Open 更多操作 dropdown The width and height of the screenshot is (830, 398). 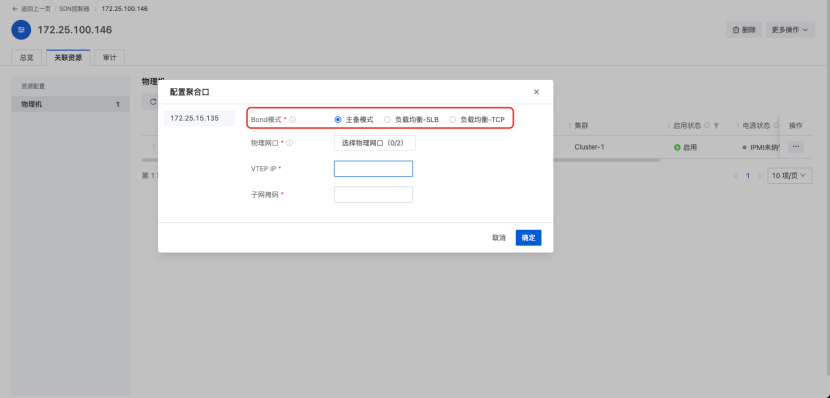790,30
